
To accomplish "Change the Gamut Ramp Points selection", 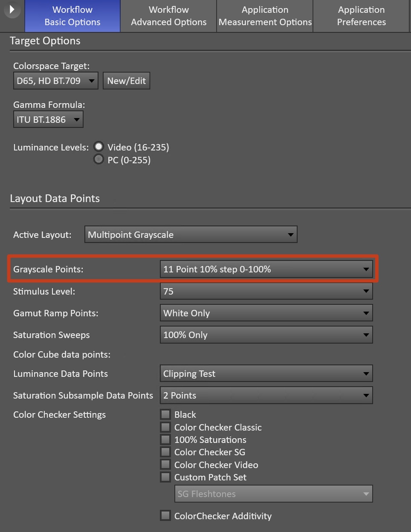I will [266, 313].
